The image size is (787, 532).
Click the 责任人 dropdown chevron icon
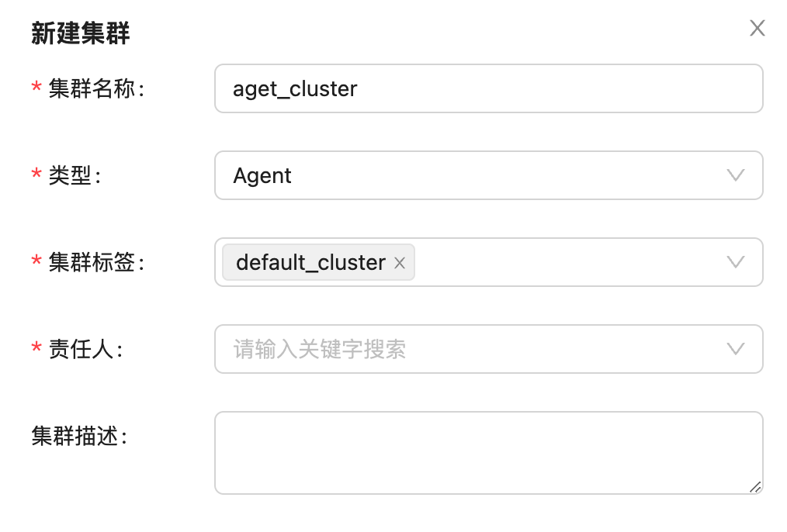pyautogui.click(x=735, y=349)
